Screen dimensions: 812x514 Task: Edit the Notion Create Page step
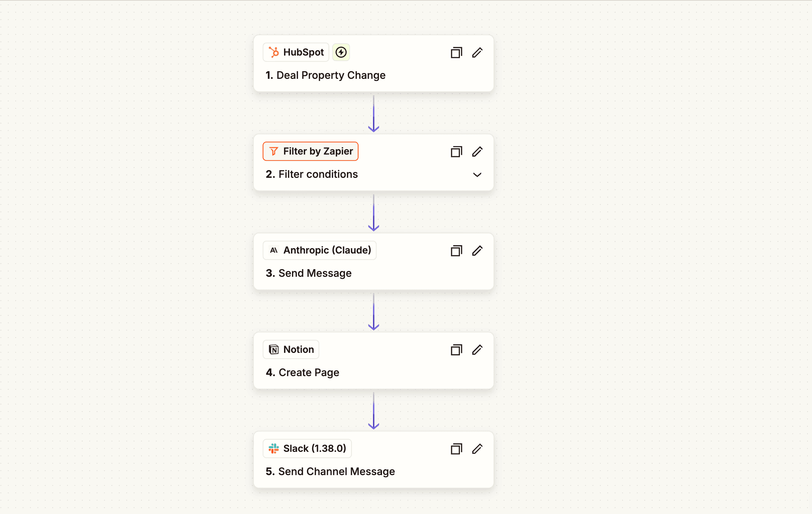coord(477,350)
